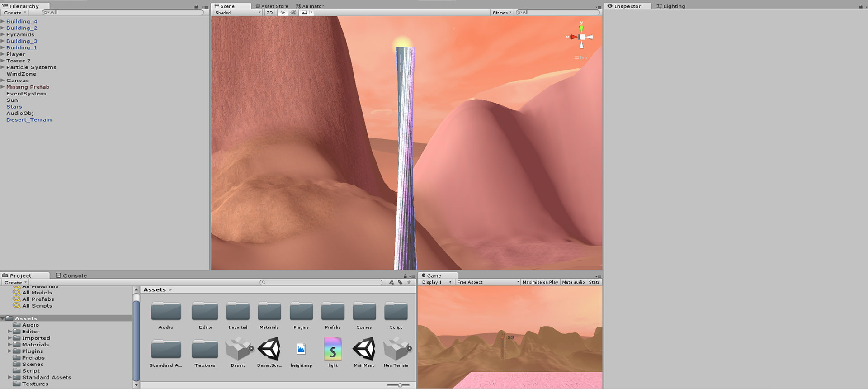Select the heightmap image asset
Image resolution: width=868 pixels, height=389 pixels.
pos(301,349)
